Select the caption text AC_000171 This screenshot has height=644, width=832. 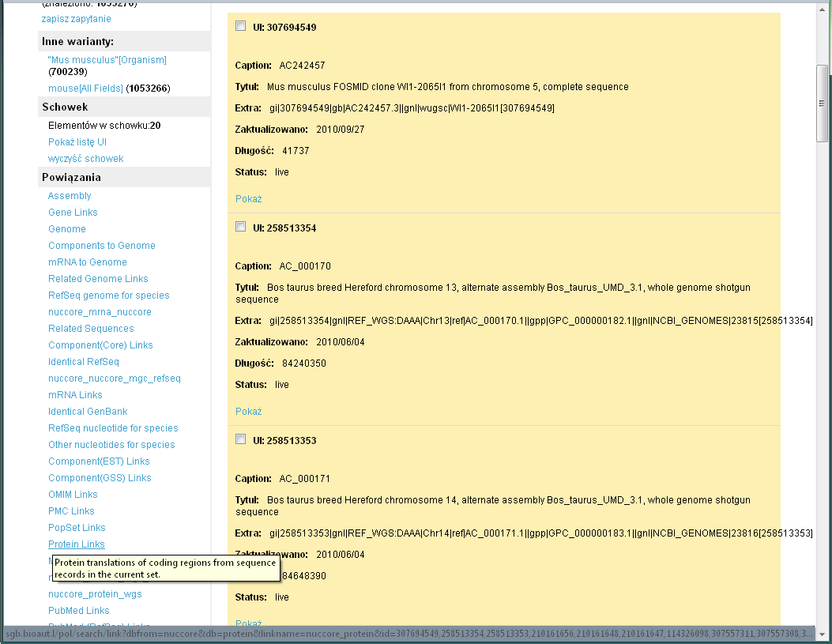point(304,479)
